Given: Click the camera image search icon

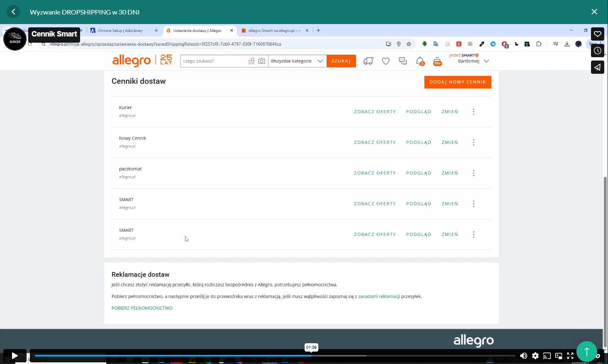Looking at the screenshot, I should click(x=261, y=61).
